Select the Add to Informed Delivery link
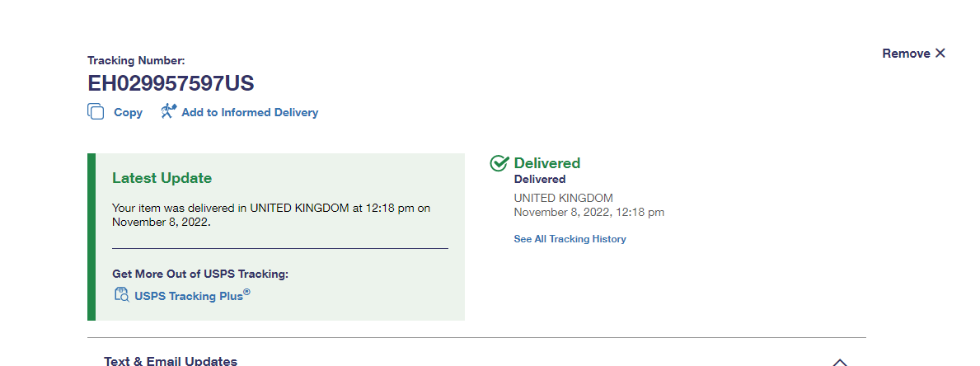Screen dimensions: 980x366 tap(250, 112)
